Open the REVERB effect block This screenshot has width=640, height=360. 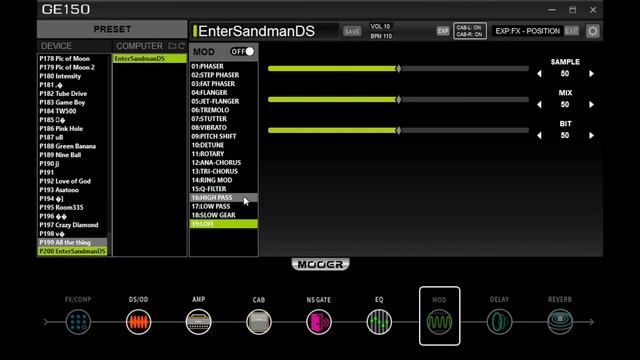coord(560,322)
